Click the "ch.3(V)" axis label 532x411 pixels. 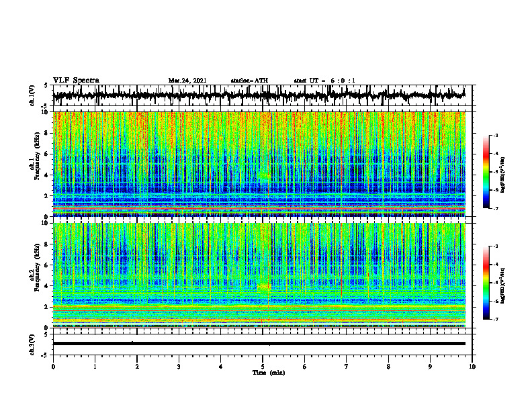coord(32,345)
